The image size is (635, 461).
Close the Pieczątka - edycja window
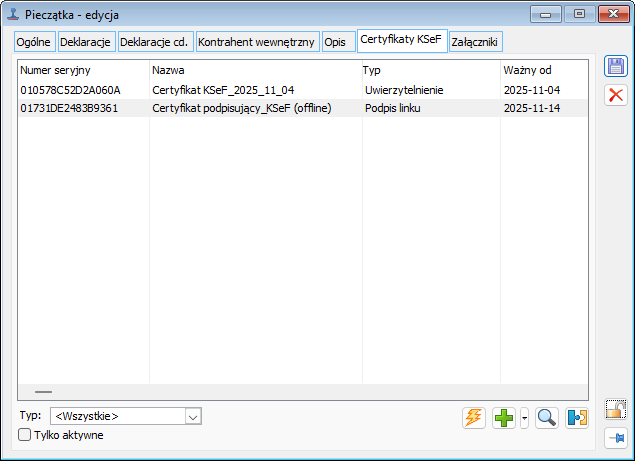(x=613, y=15)
